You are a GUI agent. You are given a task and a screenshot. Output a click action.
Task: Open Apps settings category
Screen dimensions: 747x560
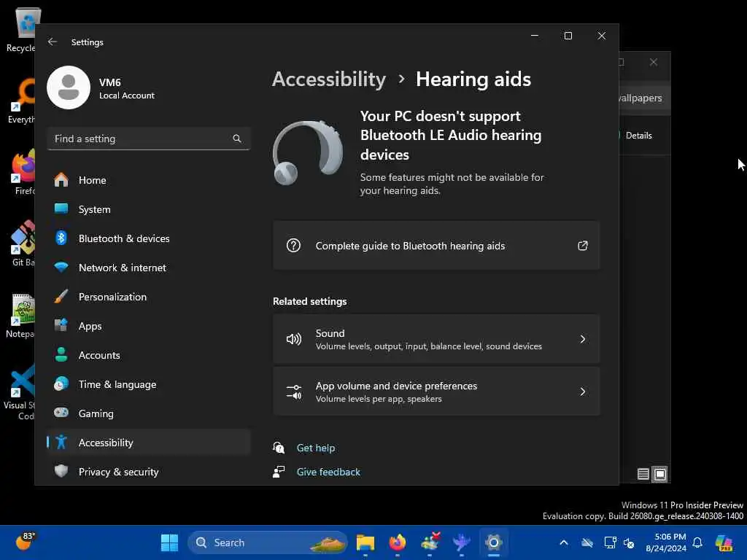pyautogui.click(x=149, y=326)
